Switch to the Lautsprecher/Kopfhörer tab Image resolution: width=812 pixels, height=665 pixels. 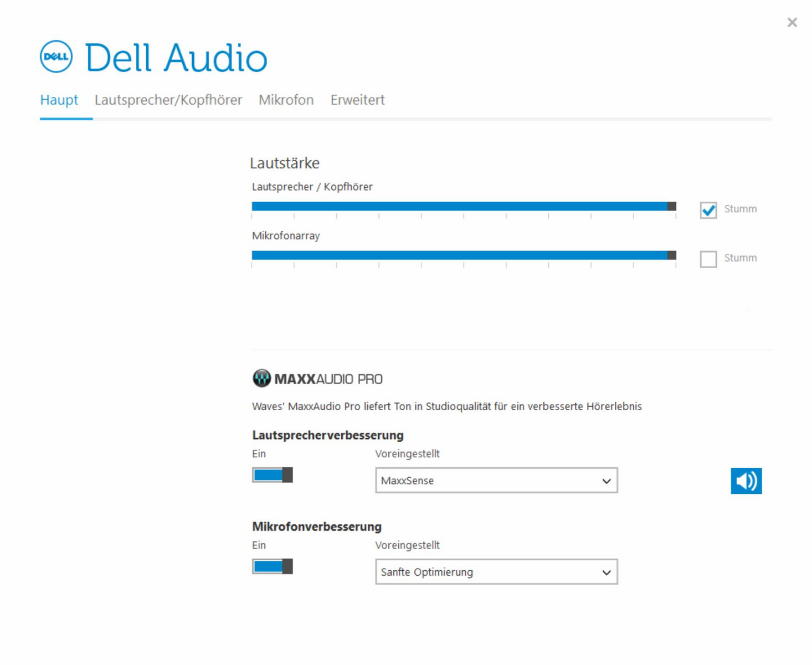168,100
